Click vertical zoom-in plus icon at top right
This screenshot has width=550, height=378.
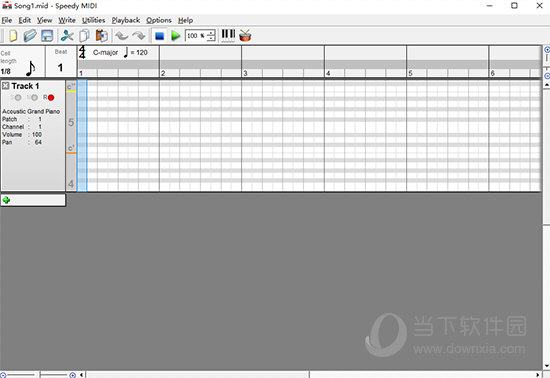[x=547, y=50]
